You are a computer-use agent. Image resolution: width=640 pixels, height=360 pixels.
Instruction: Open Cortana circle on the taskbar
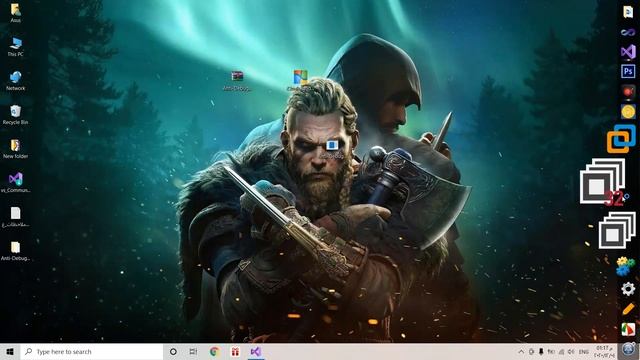pyautogui.click(x=173, y=351)
